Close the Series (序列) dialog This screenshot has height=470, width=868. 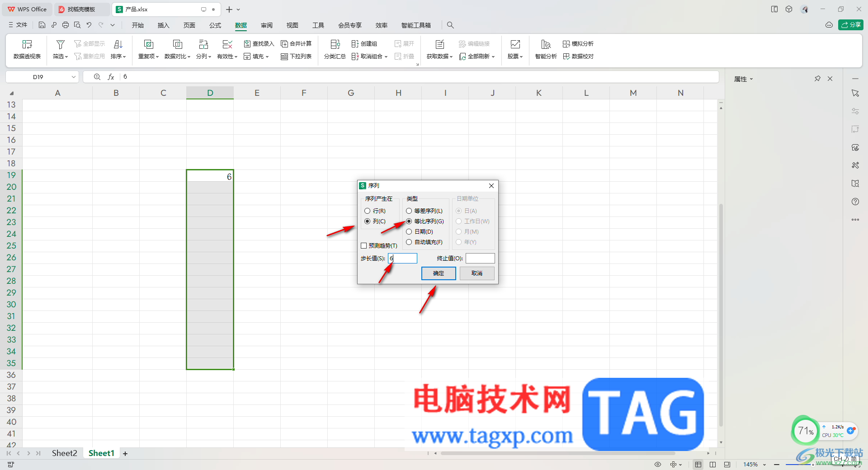click(491, 186)
